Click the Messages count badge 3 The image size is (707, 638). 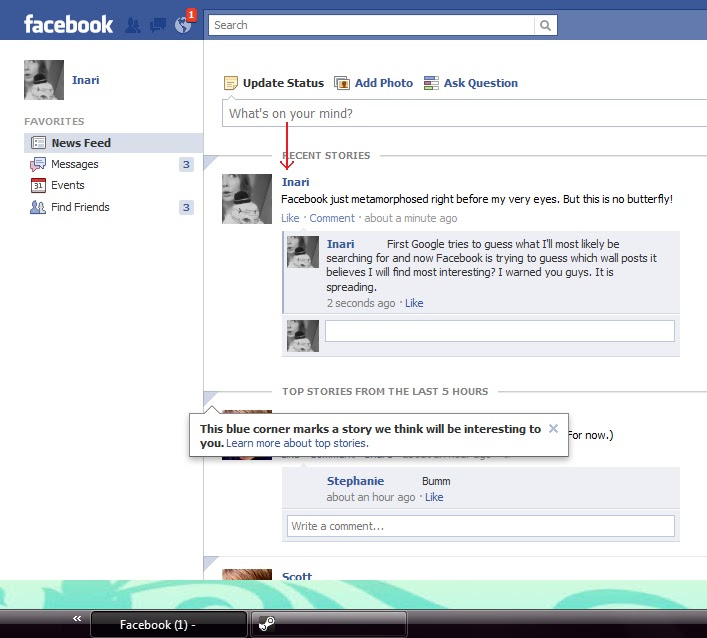(186, 165)
